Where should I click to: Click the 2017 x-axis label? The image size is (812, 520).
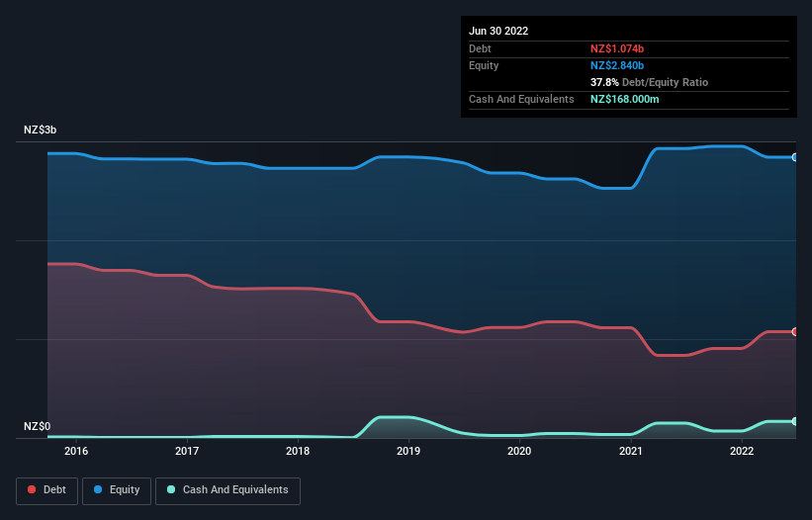(187, 451)
